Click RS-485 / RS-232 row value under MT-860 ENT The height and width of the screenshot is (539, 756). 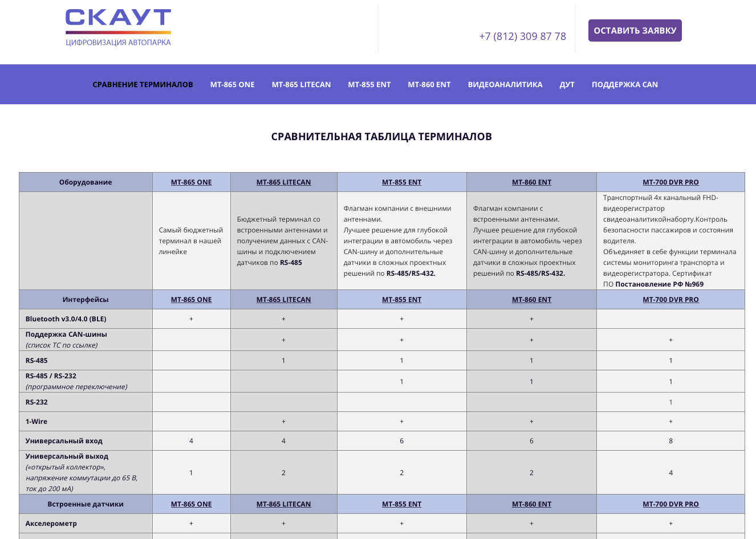[x=531, y=382]
